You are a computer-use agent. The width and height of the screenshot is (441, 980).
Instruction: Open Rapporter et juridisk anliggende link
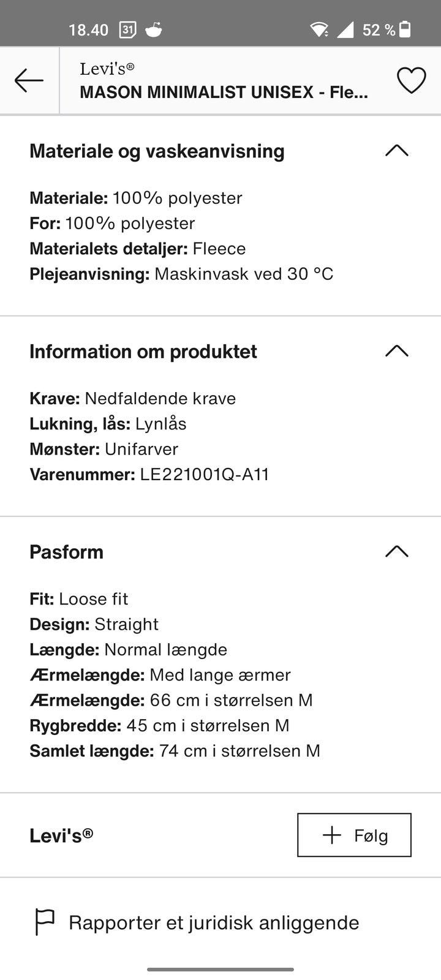point(214,922)
